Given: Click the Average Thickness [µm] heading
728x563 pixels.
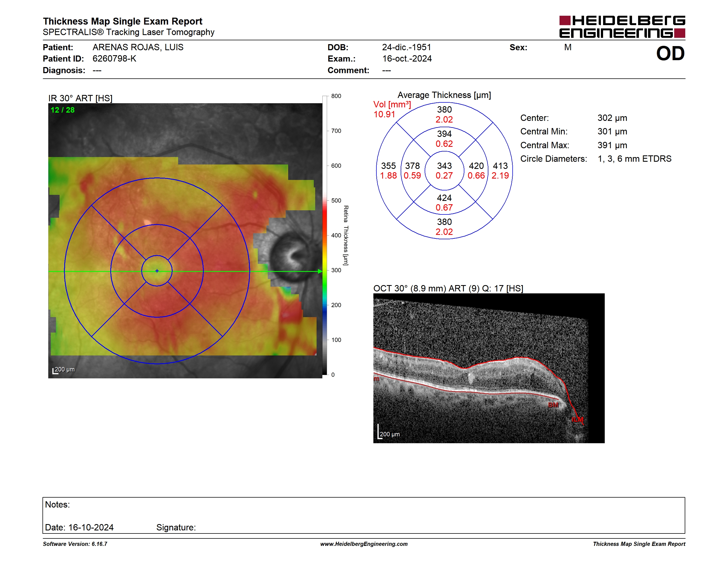Looking at the screenshot, I should click(x=444, y=95).
